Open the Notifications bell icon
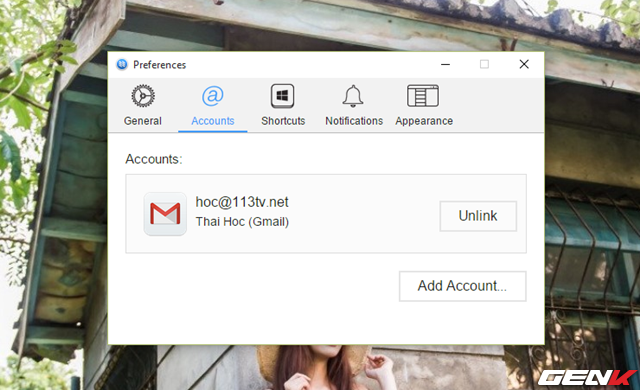The height and width of the screenshot is (390, 640). tap(353, 96)
